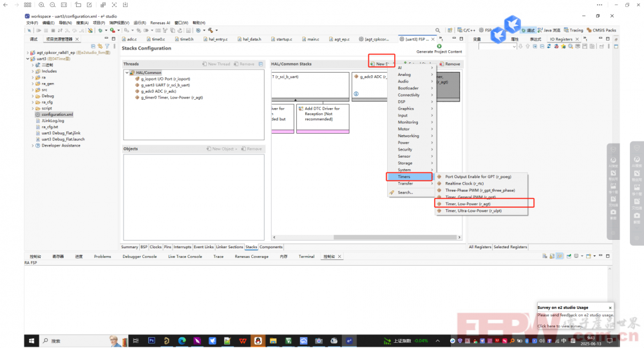Switch to hal_entry.c editor tab
This screenshot has width=644, height=348.
[x=215, y=39]
